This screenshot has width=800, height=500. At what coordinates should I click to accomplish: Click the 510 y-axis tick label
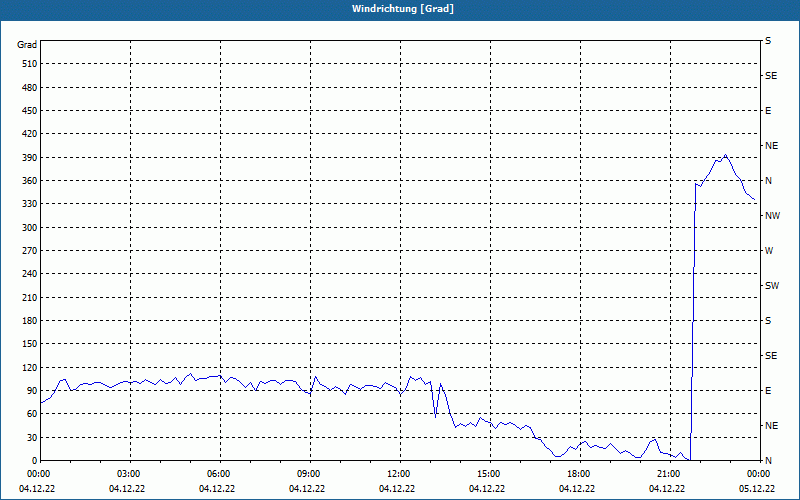coord(30,64)
